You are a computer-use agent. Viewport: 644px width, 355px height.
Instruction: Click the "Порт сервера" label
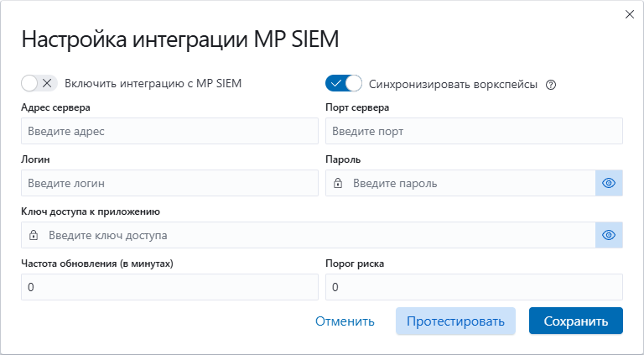click(x=357, y=107)
